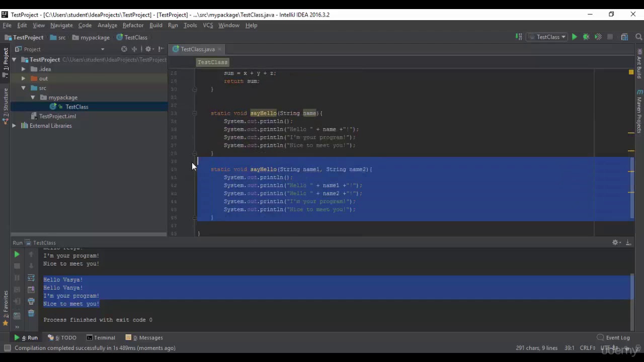Toggle scroll to end of console
This screenshot has width=644, height=362.
coord(31,290)
